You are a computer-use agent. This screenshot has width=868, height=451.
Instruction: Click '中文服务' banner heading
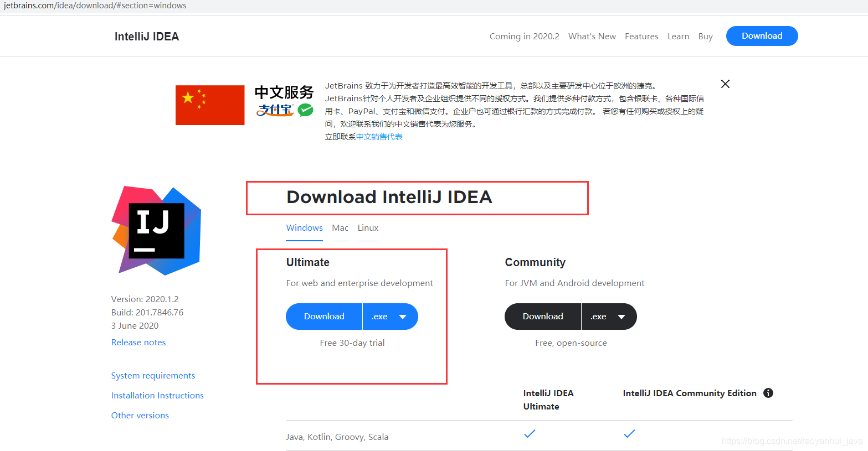point(284,92)
